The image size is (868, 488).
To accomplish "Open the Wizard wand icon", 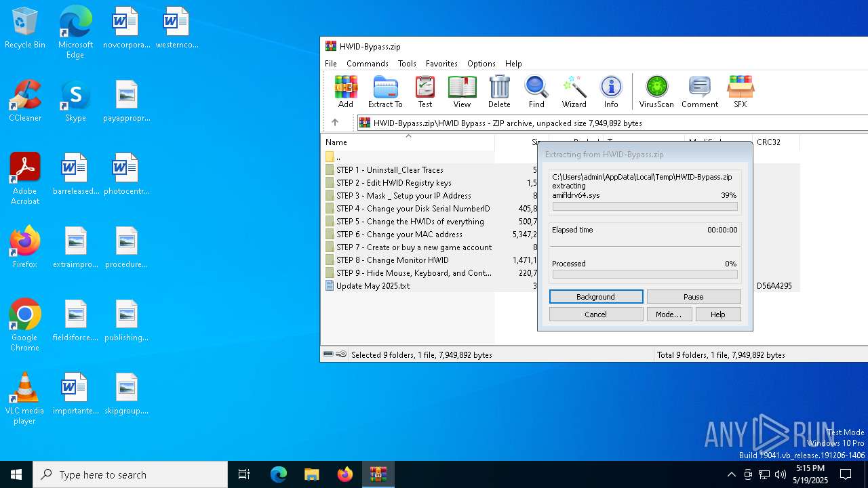I will (574, 91).
